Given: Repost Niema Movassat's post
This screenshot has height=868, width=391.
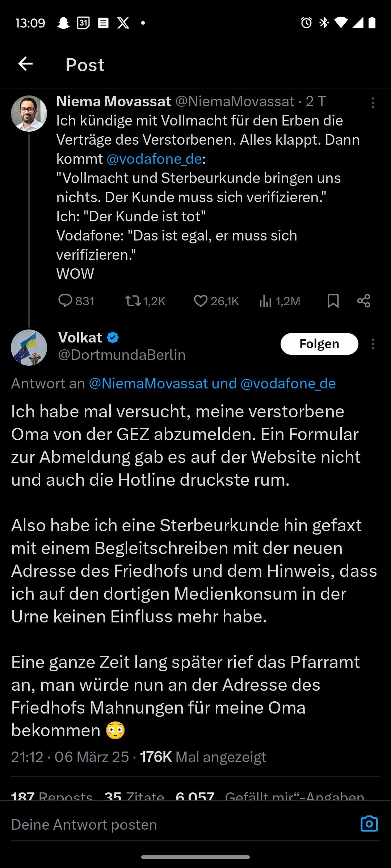Looking at the screenshot, I should [x=133, y=301].
